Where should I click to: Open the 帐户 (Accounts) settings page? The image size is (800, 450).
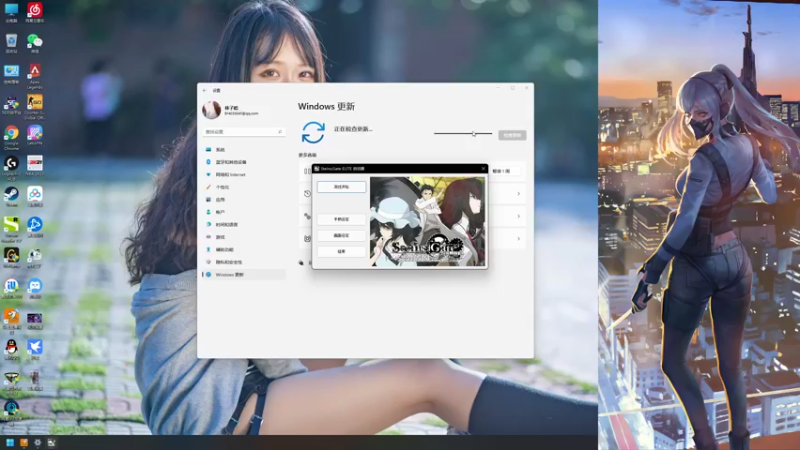tap(243, 212)
